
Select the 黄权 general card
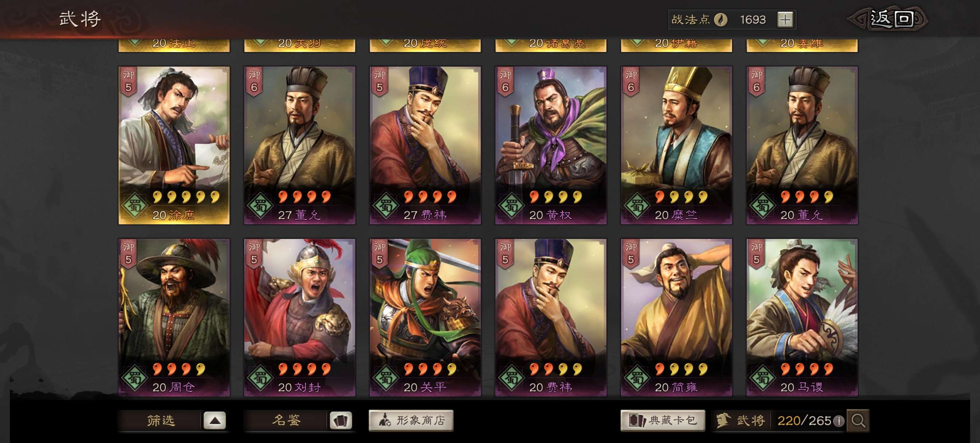[x=551, y=145]
